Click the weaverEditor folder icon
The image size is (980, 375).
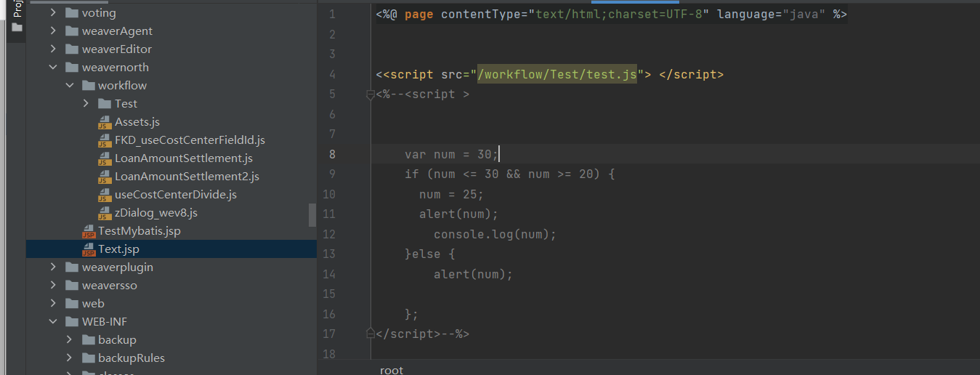pos(71,49)
